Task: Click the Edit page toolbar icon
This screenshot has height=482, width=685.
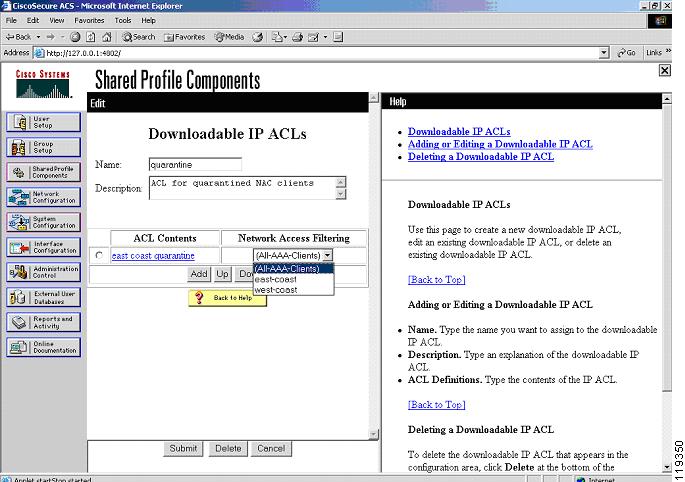Action: pyautogui.click(x=313, y=37)
